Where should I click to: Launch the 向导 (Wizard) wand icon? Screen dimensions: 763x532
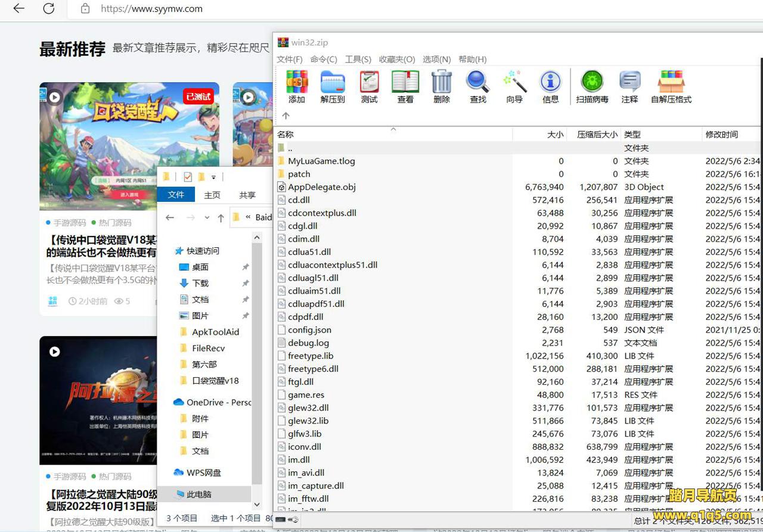coord(514,86)
